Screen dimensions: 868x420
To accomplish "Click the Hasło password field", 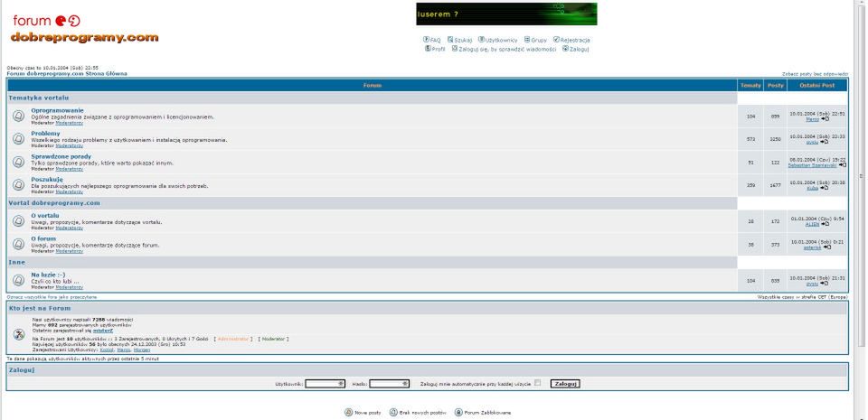I will (389, 384).
